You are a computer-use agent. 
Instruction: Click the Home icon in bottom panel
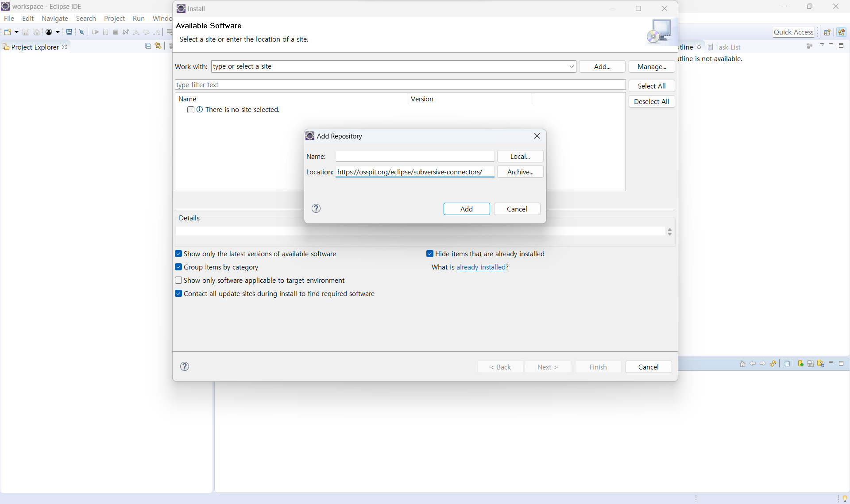pos(742,364)
